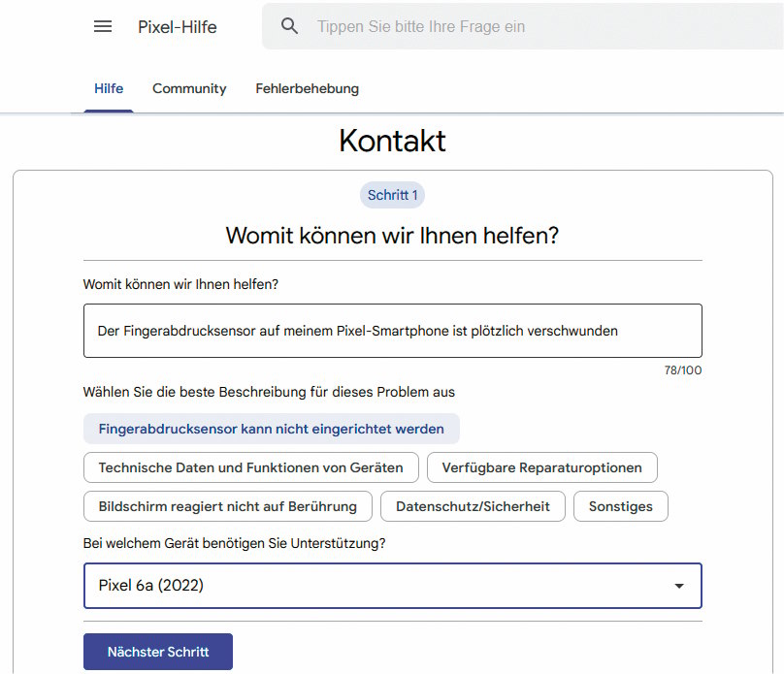The image size is (784, 674).
Task: Open the navigation hamburger menu
Action: (x=103, y=26)
